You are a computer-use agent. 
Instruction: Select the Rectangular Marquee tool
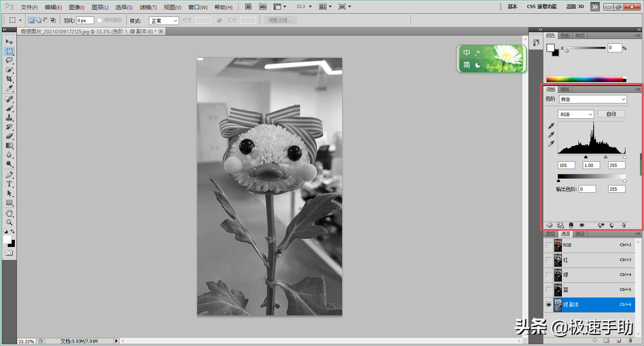coord(9,51)
